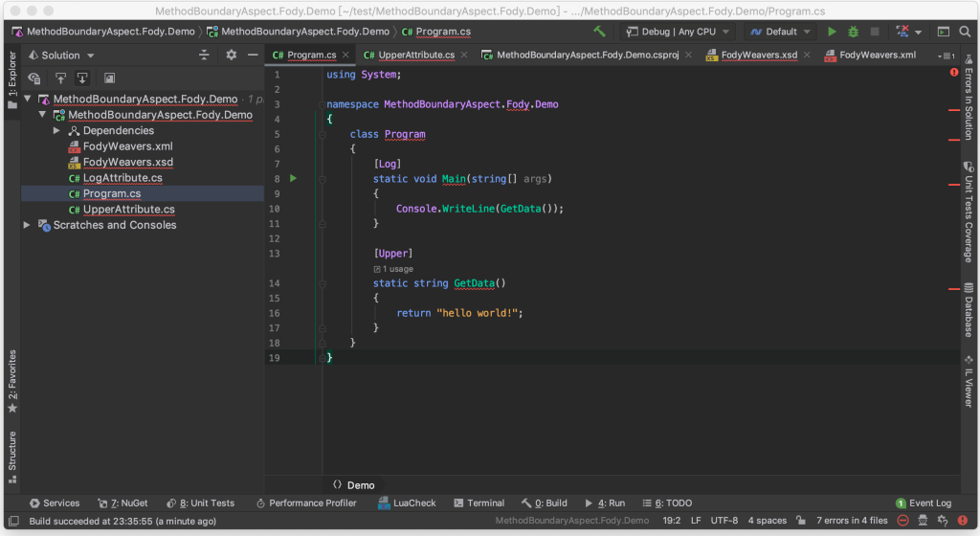
Task: Open the IL Viewer side tool window
Action: click(x=969, y=381)
